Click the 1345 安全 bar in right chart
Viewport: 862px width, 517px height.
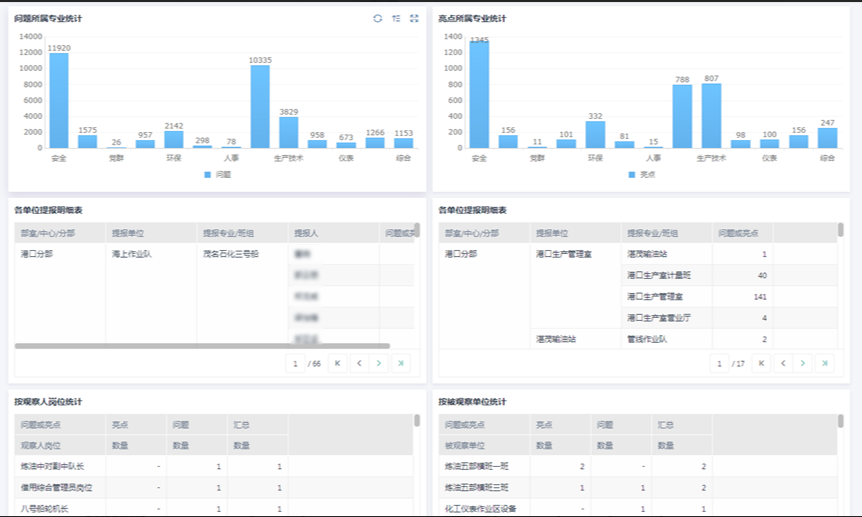click(479, 94)
